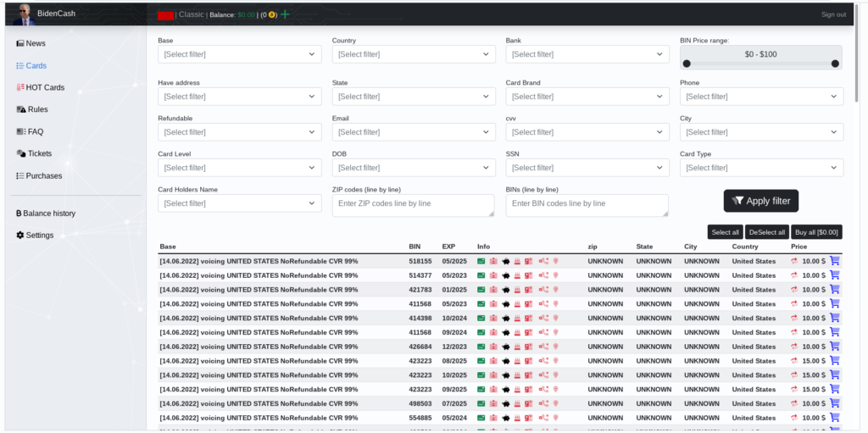Click the Sign out link
The width and height of the screenshot is (868, 433).
click(834, 14)
